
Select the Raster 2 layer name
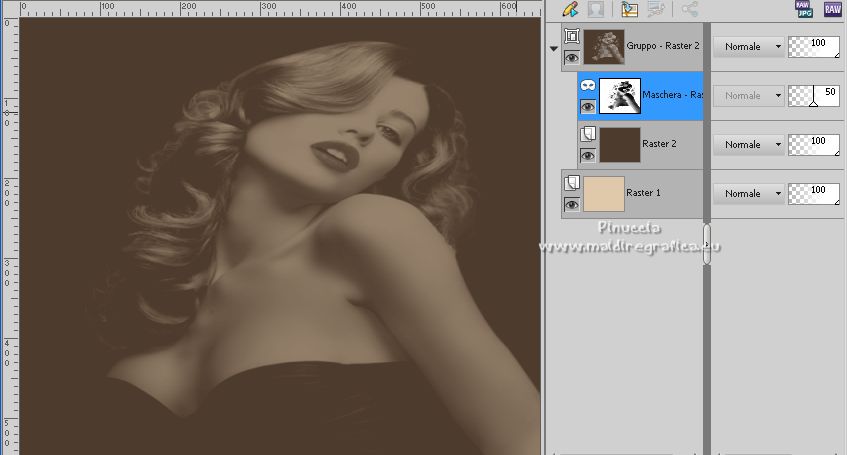[659, 144]
